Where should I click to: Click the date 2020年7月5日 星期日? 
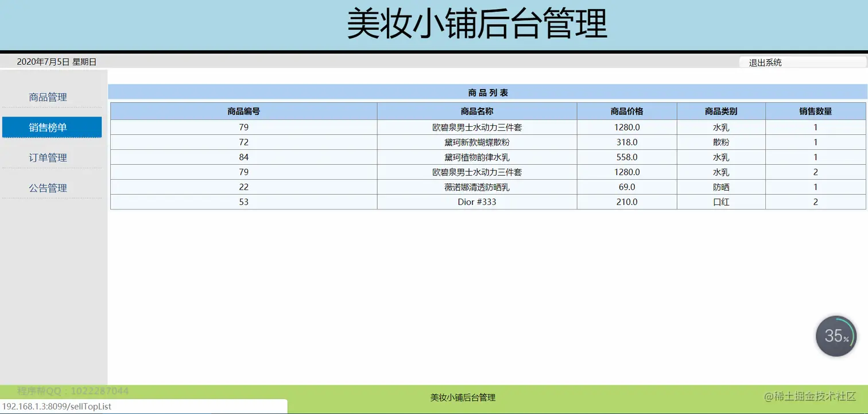click(57, 62)
